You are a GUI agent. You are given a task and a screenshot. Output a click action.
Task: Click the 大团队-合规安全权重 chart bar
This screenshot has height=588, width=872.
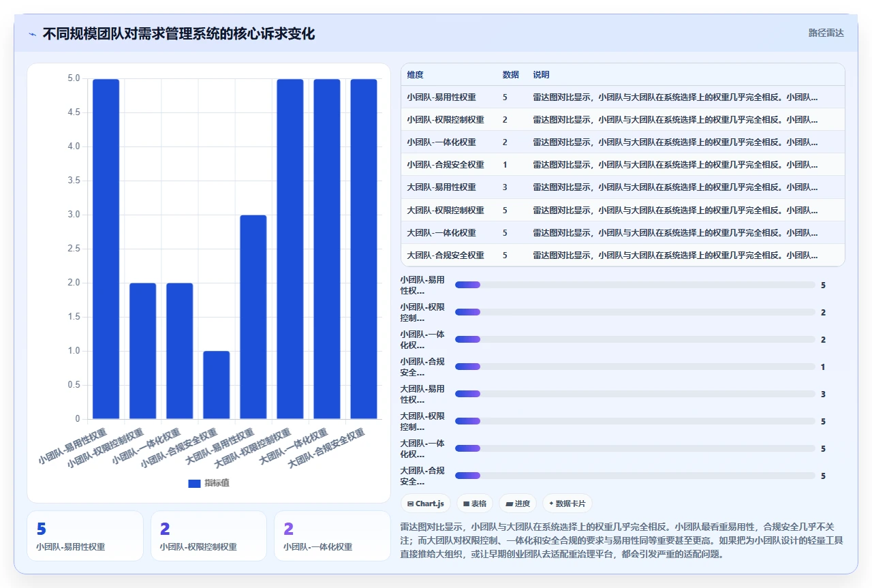tap(364, 249)
